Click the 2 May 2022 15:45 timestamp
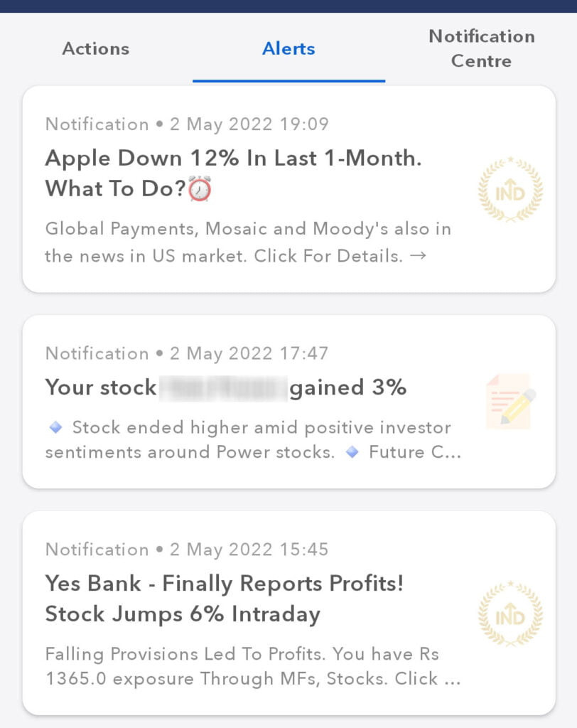 (x=249, y=550)
